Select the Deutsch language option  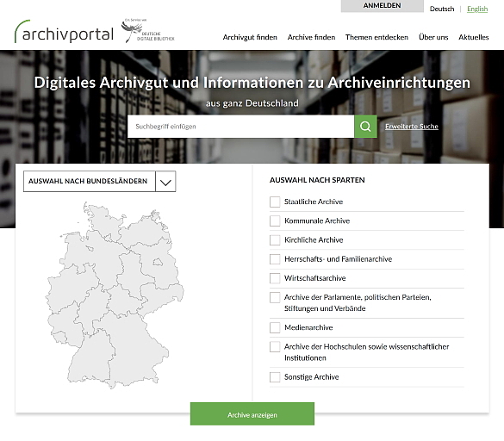tap(442, 9)
